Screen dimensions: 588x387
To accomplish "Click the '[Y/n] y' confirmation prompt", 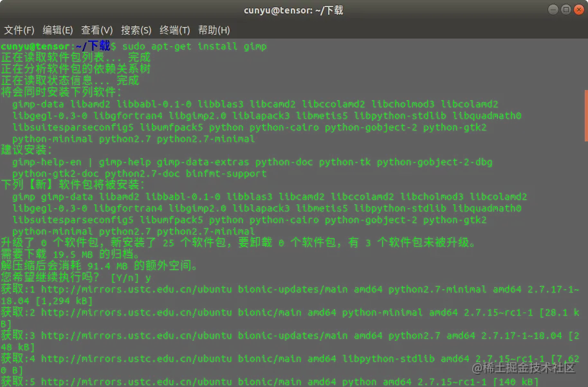I will coord(131,278).
